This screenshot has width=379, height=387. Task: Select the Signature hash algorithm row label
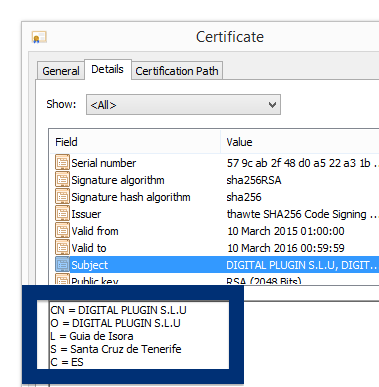pyautogui.click(x=131, y=197)
